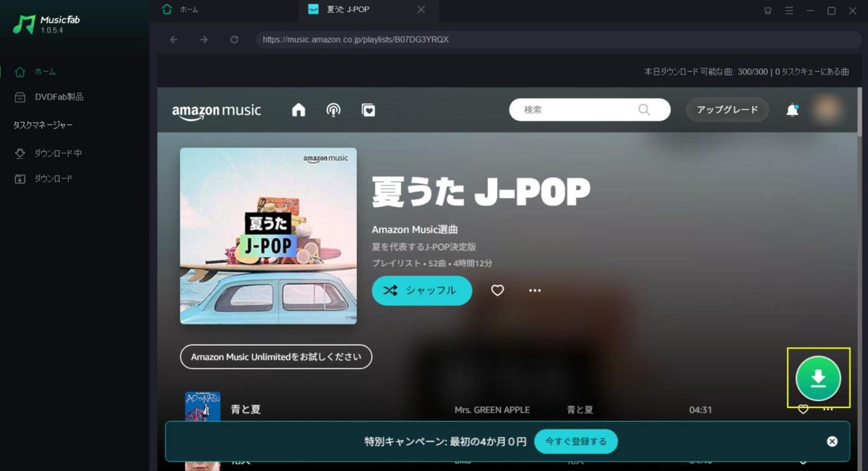
Task: Dismiss the campaign banner
Action: [832, 441]
